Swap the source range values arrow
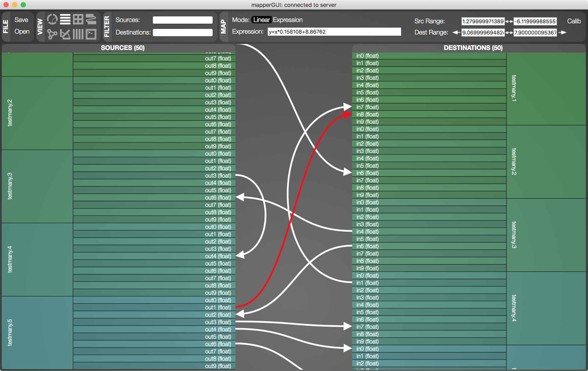Image resolution: width=588 pixels, height=371 pixels. tap(509, 21)
